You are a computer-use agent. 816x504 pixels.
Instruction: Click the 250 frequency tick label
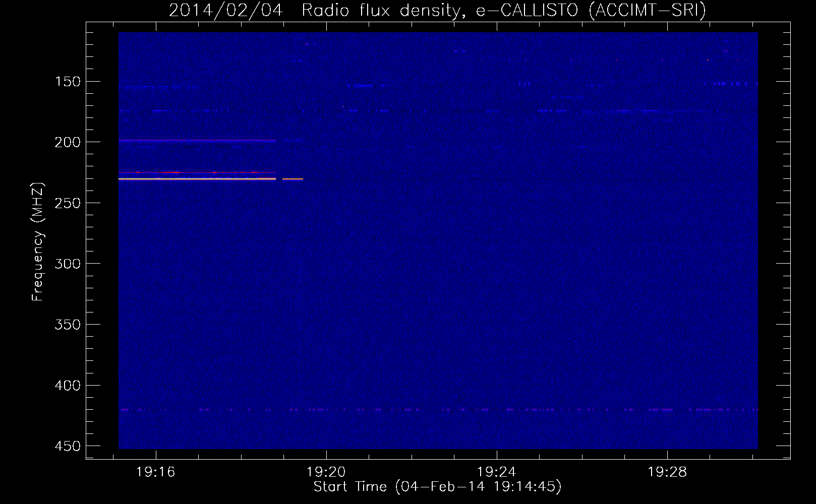(68, 203)
